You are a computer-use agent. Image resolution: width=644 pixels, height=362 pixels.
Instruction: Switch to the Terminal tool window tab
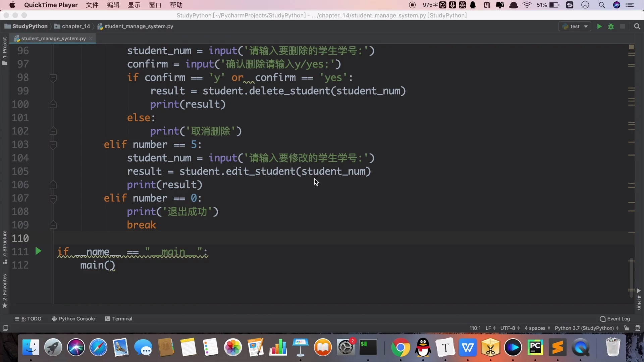tap(119, 319)
